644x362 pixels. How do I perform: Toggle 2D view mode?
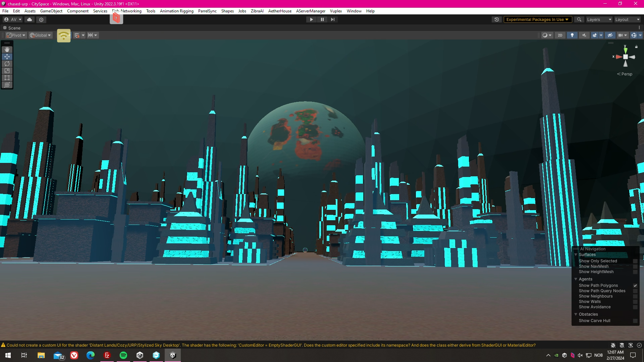click(x=560, y=35)
